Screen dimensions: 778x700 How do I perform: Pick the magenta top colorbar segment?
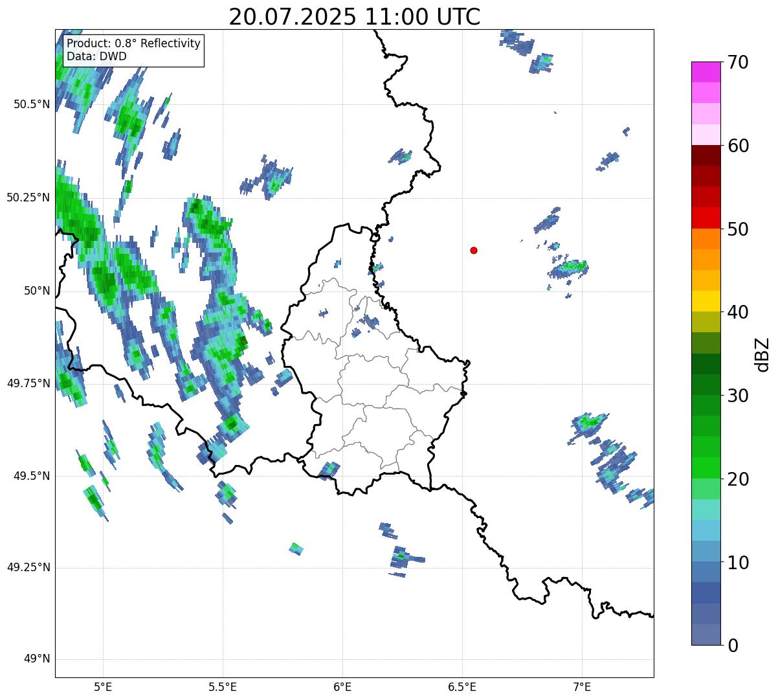tap(706, 72)
